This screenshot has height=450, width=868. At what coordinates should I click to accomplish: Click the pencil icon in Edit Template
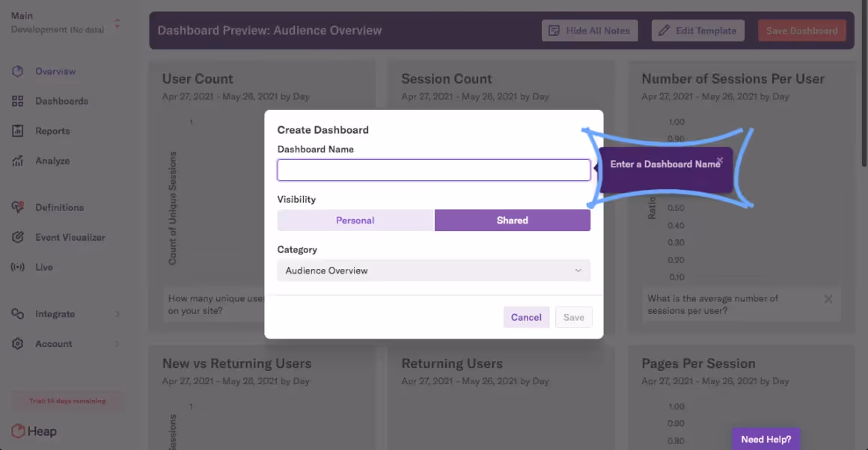coord(664,31)
